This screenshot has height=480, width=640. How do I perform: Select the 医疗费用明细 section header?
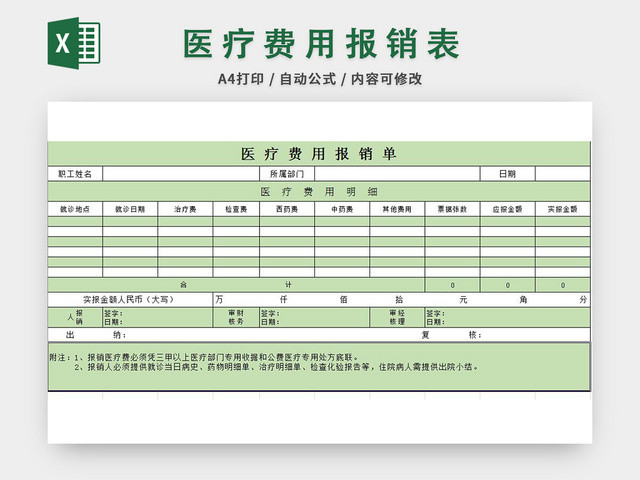tap(319, 192)
